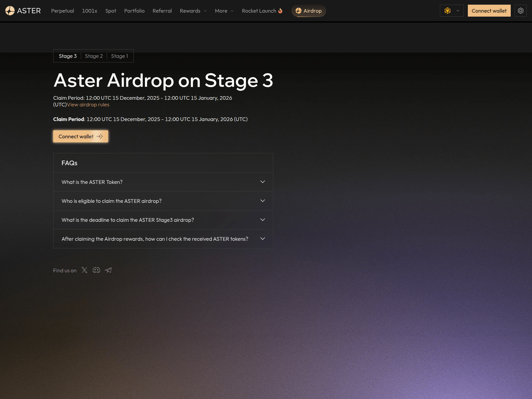Click the header Connect wallet button
The width and height of the screenshot is (532, 399).
click(x=489, y=11)
